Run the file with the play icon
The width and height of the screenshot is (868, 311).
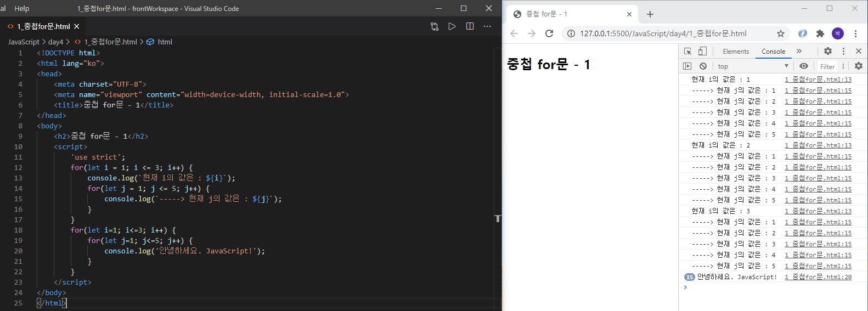click(452, 26)
